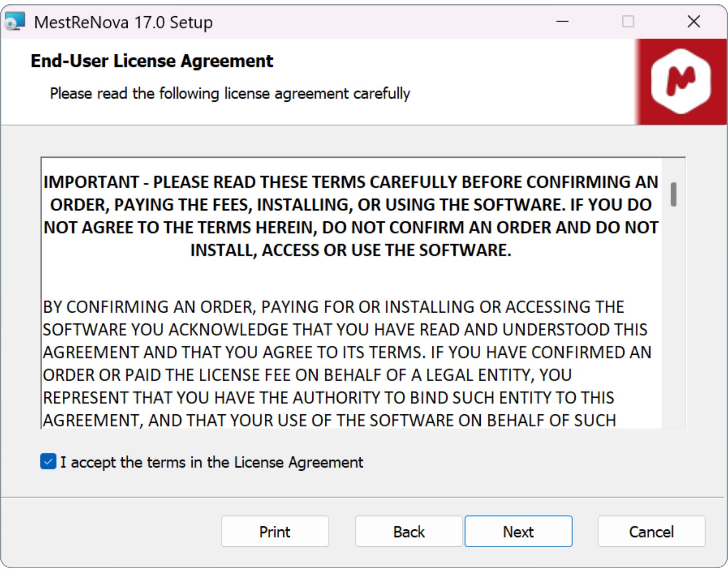Uncheck the accept license terms checkbox
This screenshot has height=572, width=728.
(48, 461)
